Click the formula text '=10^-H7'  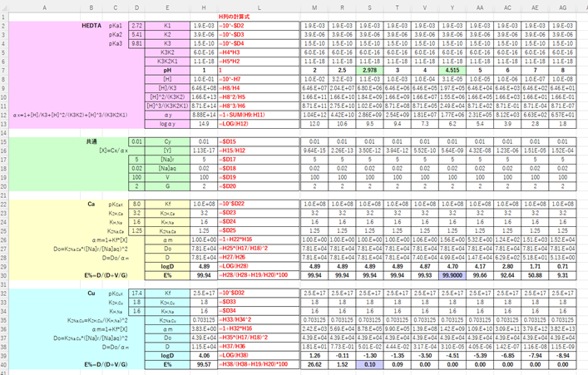(230, 80)
